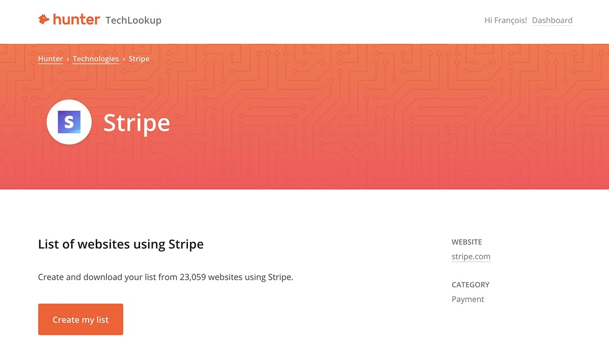Open the Dashboard link
Image resolution: width=609 pixels, height=364 pixels.
tap(552, 20)
